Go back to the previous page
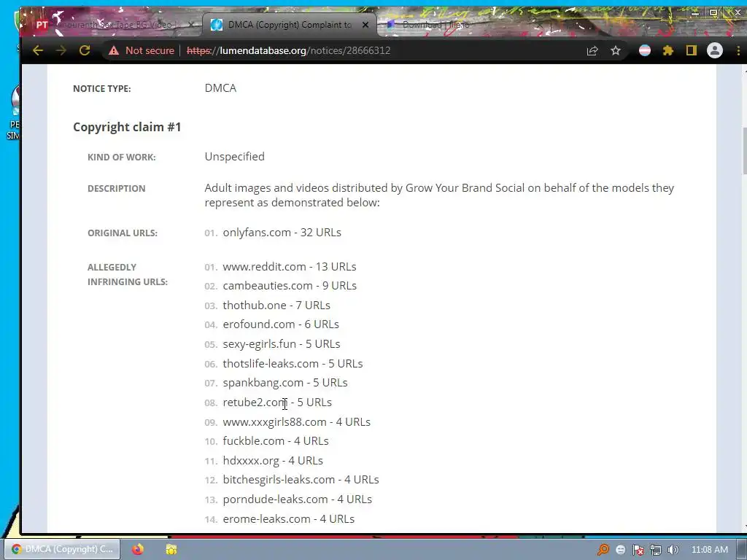The height and width of the screenshot is (560, 747). pos(38,50)
